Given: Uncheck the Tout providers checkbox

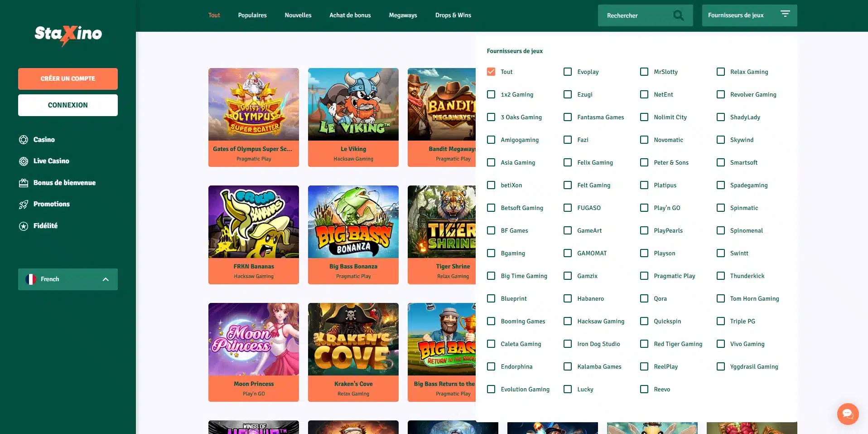Looking at the screenshot, I should click(x=491, y=71).
